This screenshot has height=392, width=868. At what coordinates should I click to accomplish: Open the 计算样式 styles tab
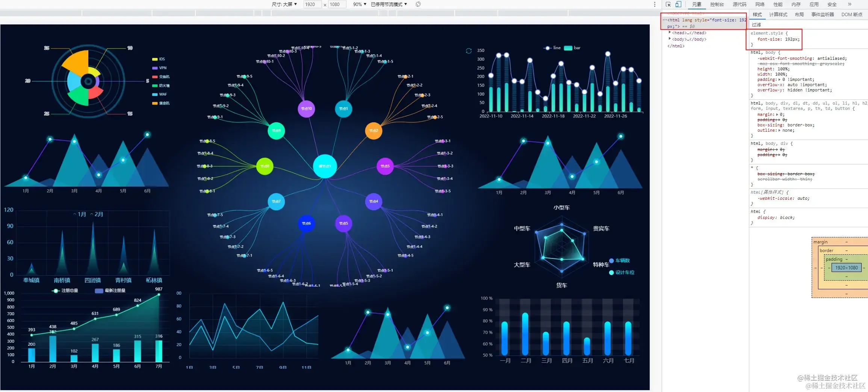pyautogui.click(x=778, y=14)
